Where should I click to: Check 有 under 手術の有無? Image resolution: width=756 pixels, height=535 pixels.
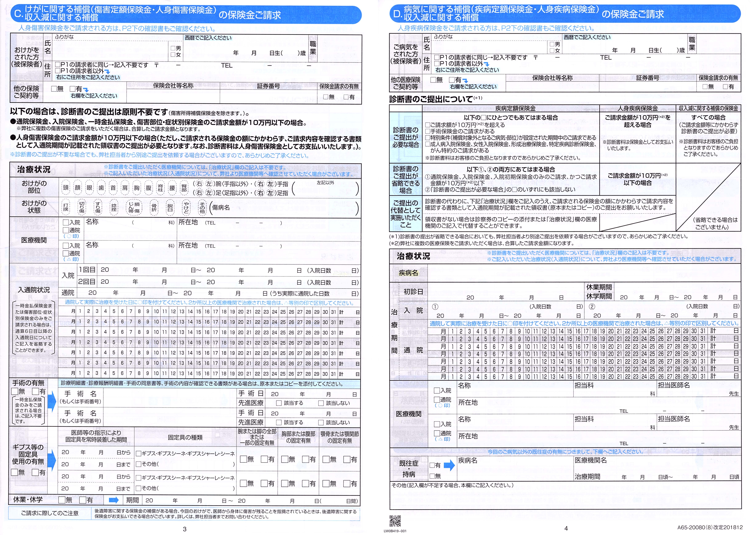click(x=35, y=391)
